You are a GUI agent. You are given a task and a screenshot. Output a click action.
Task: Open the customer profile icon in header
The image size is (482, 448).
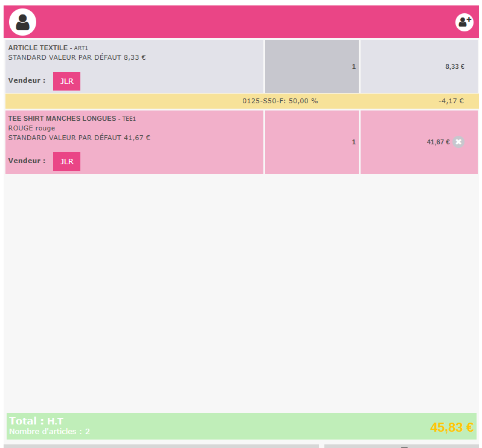point(22,22)
